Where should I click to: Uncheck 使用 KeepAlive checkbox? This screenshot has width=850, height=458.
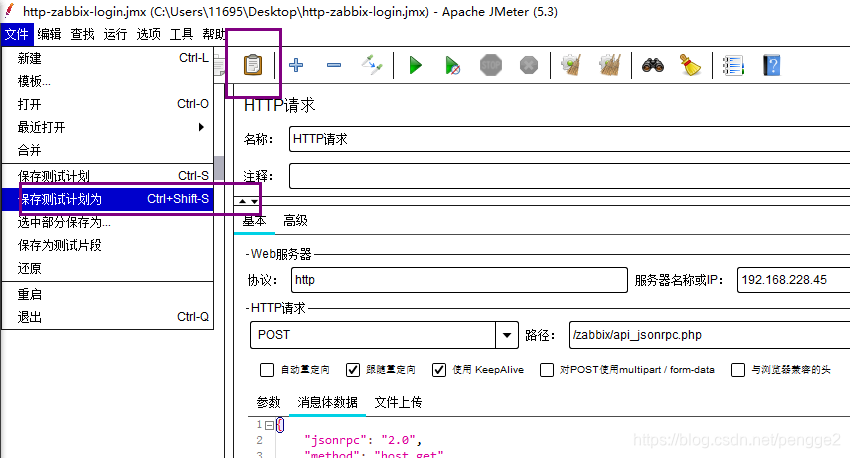click(439, 370)
